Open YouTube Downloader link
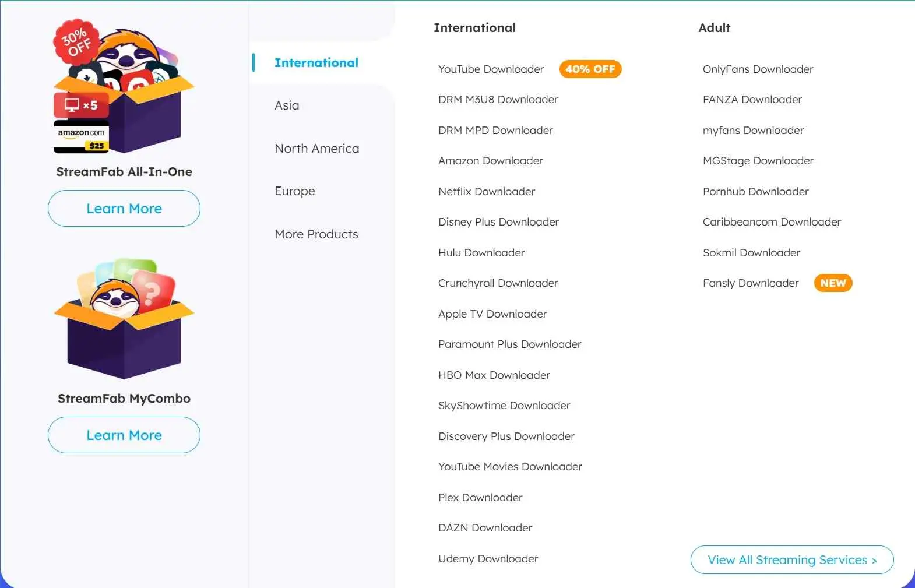 [491, 69]
